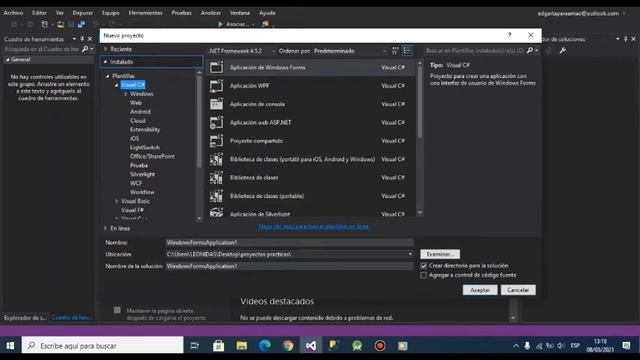
Task: Click the Cancelar button
Action: pos(518,290)
